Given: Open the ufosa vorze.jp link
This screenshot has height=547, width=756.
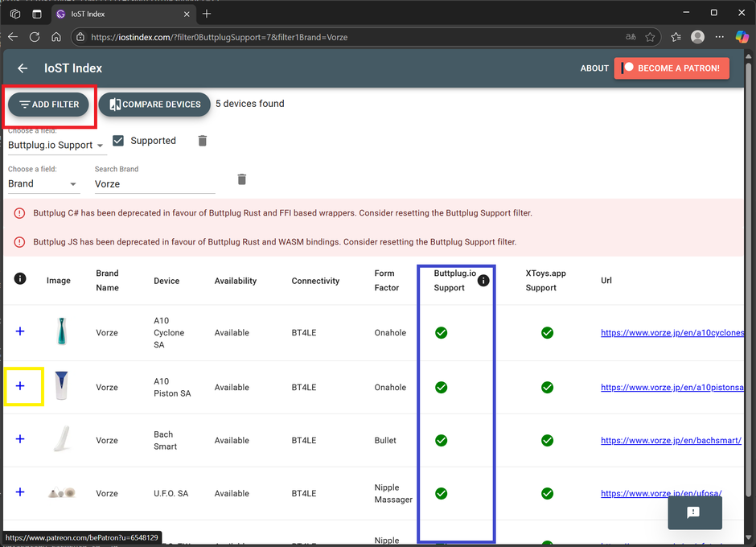Looking at the screenshot, I should tap(661, 493).
